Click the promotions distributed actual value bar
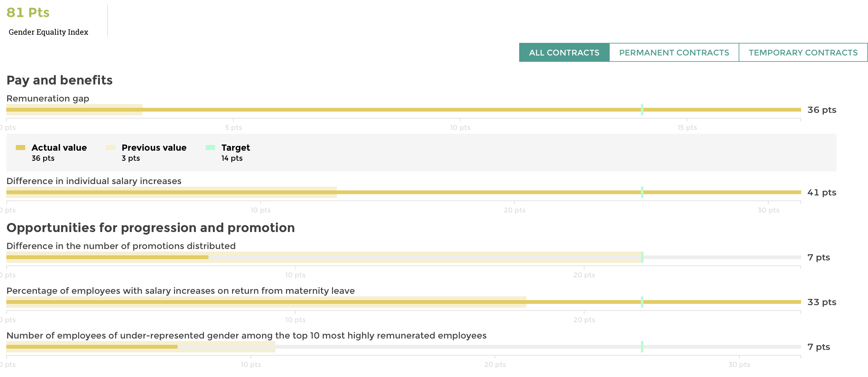The width and height of the screenshot is (868, 377). pos(107,257)
